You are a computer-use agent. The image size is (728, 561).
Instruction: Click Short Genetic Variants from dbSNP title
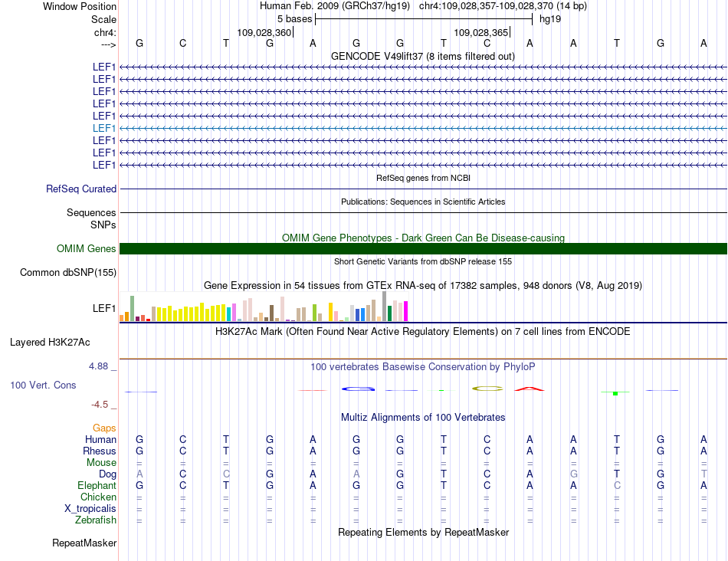(x=422, y=261)
